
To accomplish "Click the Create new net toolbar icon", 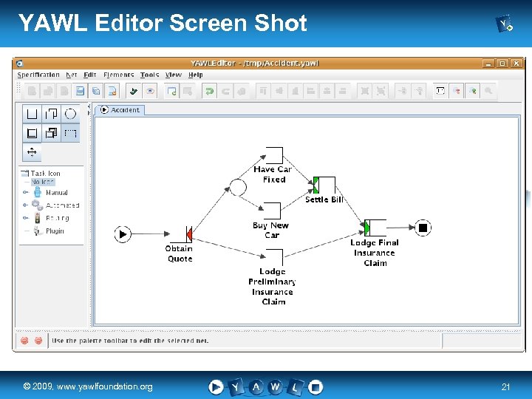I will pyautogui.click(x=171, y=91).
